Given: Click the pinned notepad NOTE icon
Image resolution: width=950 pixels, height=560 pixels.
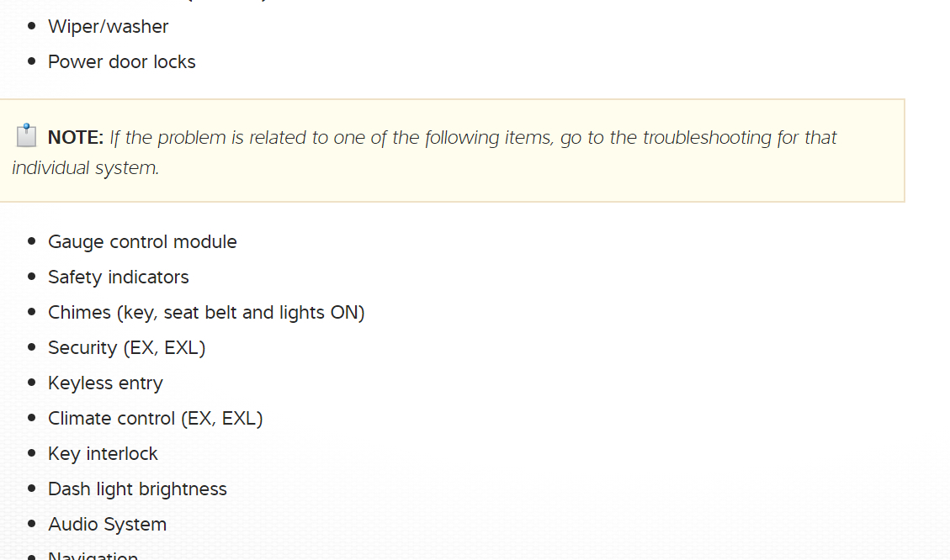Looking at the screenshot, I should (x=27, y=135).
